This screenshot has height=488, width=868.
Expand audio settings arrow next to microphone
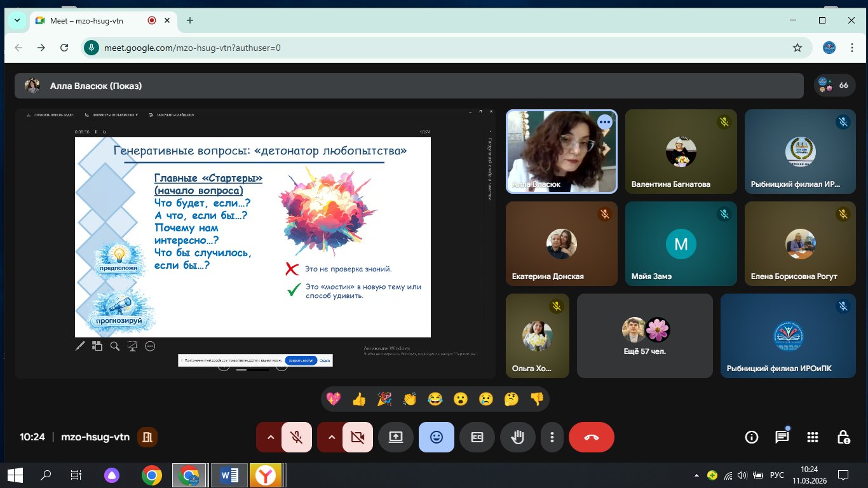(270, 437)
